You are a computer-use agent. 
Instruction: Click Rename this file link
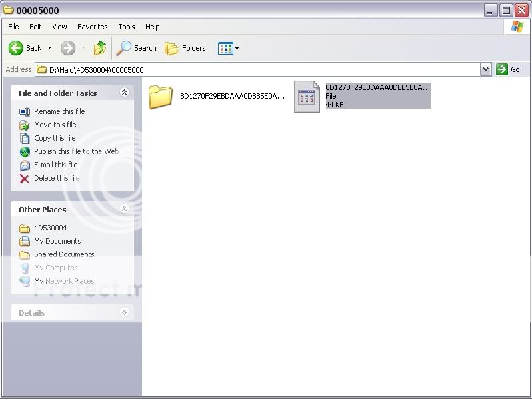pos(59,111)
